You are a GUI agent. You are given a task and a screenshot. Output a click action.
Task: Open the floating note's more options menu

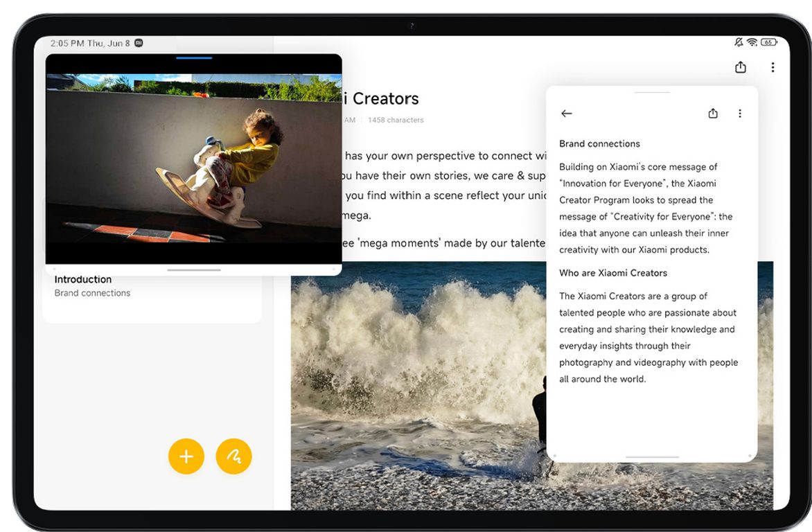(x=740, y=114)
